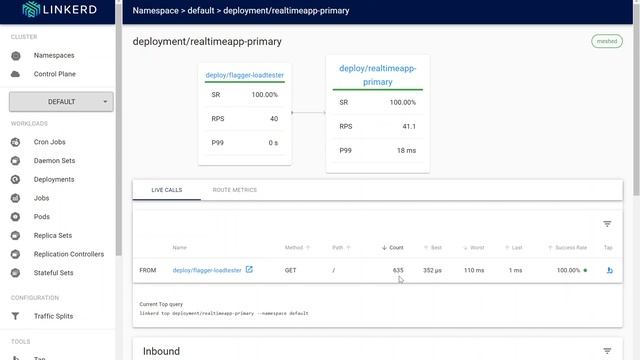Image resolution: width=640 pixels, height=360 pixels.
Task: Click the Linkerd logo
Action: [60, 9]
